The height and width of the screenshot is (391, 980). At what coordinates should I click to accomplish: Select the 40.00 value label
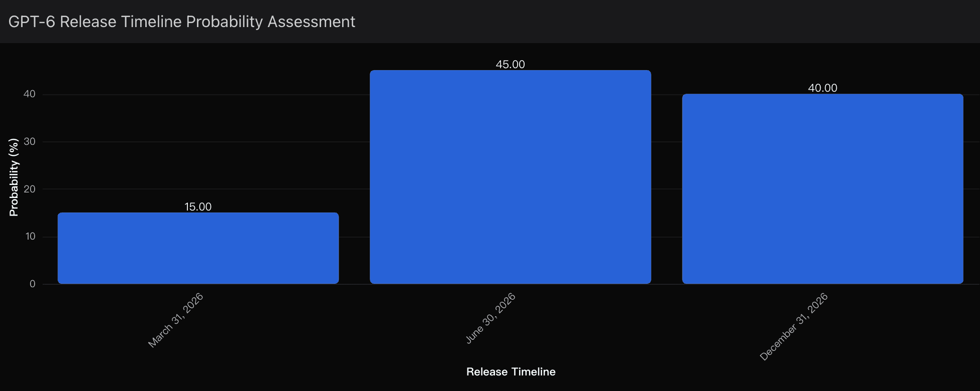click(x=823, y=88)
